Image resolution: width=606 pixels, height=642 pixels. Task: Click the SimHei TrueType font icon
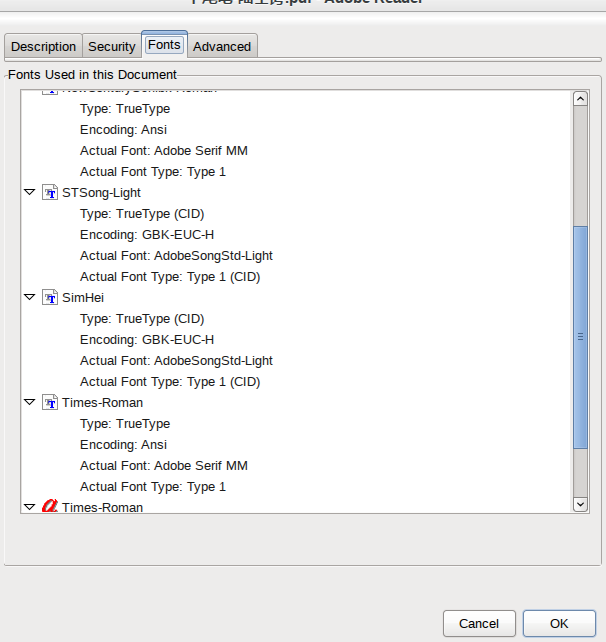50,297
